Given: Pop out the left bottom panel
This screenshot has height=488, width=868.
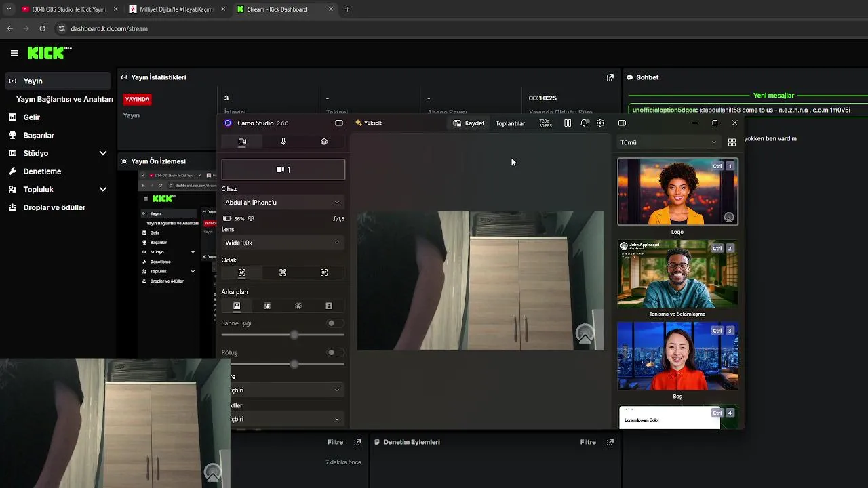Looking at the screenshot, I should (x=357, y=442).
